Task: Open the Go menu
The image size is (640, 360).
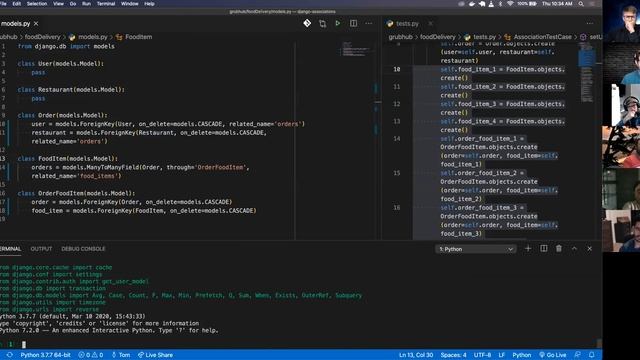Action: (73, 4)
